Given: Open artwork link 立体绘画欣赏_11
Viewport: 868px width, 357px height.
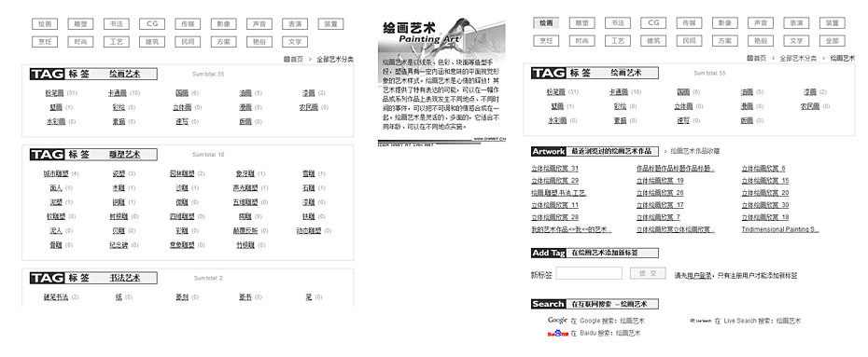Looking at the screenshot, I should pos(554,205).
